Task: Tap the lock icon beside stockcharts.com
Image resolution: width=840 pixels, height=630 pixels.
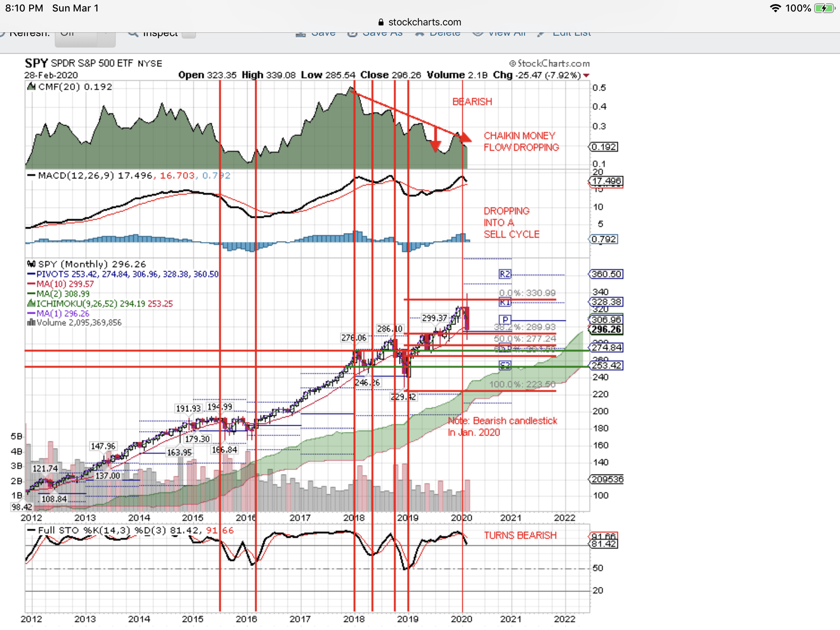Action: tap(381, 22)
